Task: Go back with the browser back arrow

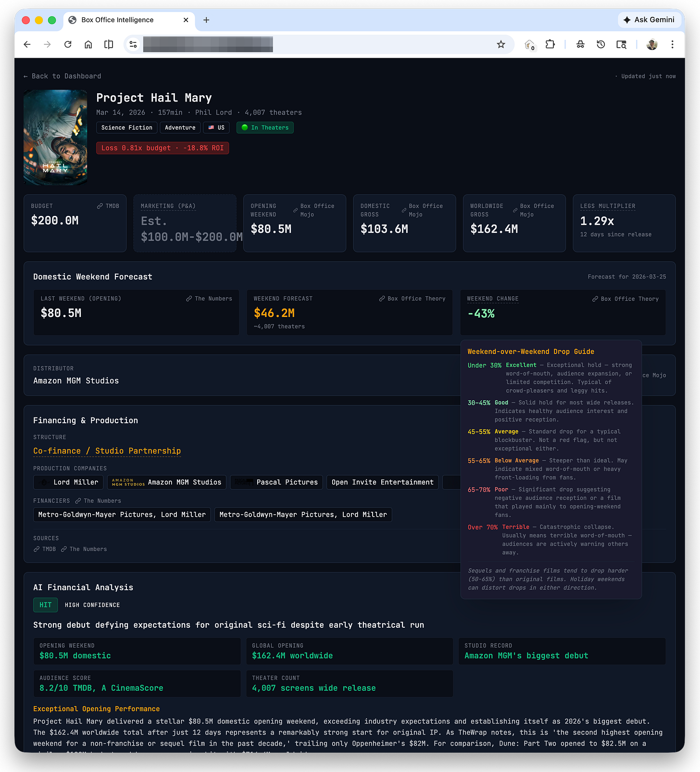Action: [27, 45]
